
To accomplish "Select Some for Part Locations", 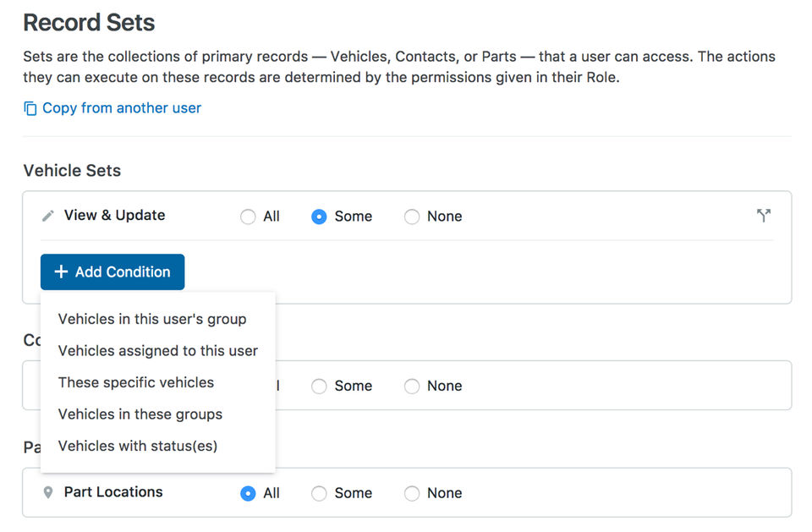I will (x=319, y=493).
